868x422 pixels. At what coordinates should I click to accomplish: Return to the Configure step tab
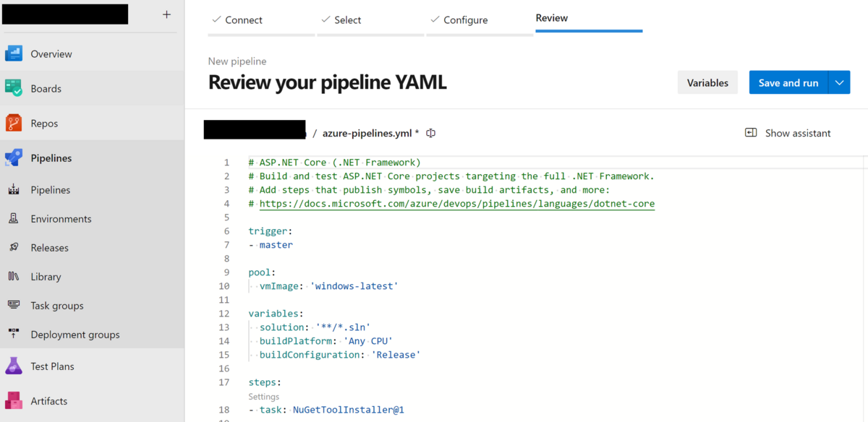tap(465, 20)
